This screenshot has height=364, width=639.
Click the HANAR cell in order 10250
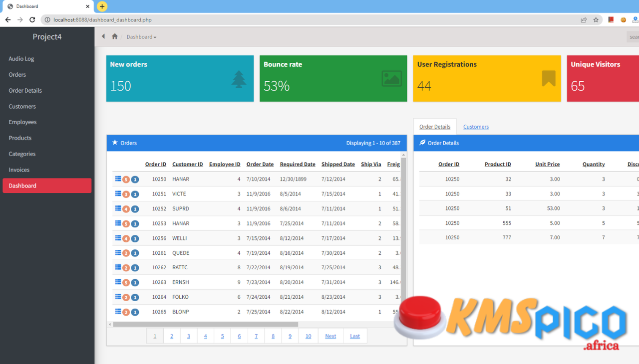[181, 179]
